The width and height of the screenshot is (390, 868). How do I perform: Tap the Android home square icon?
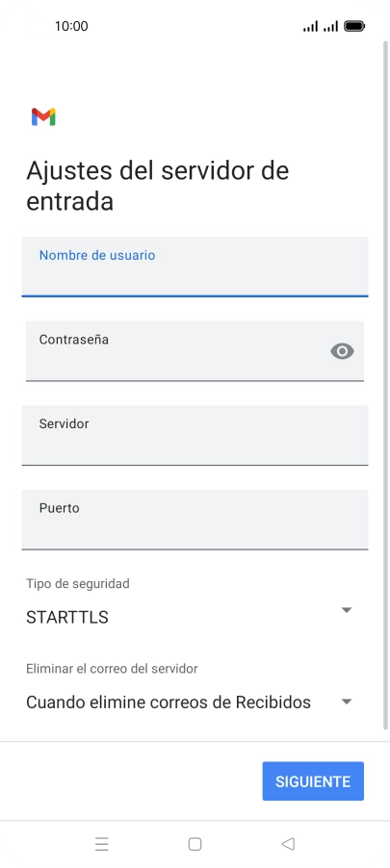[195, 844]
